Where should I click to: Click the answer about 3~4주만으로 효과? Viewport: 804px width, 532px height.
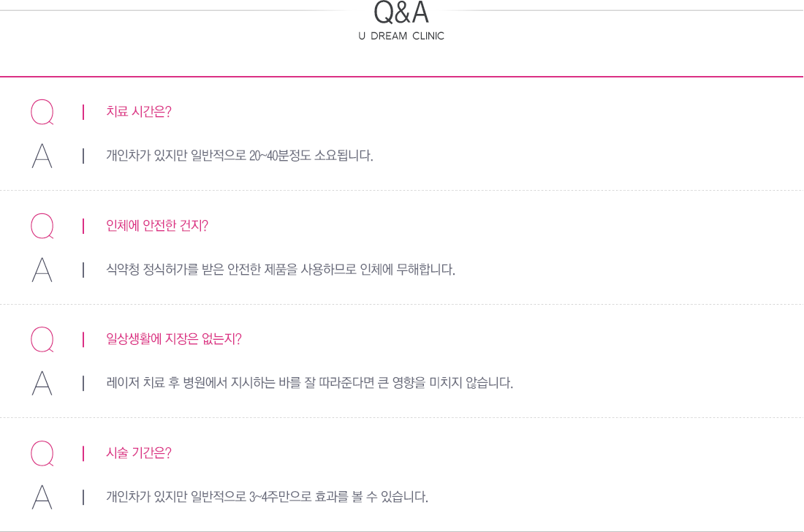(267, 497)
